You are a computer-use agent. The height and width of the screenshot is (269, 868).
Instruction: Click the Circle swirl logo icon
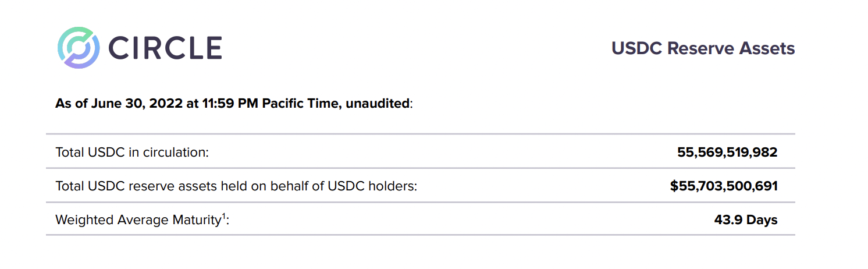point(79,47)
